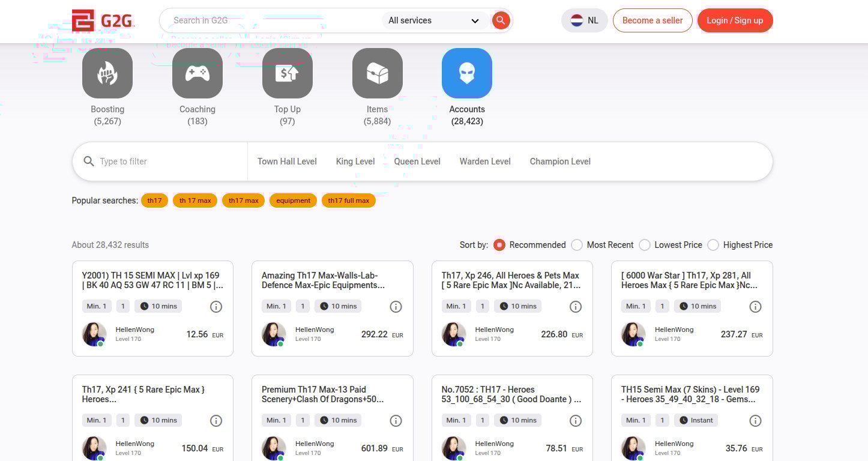
Task: Click info icon on 292.22 EUR listing
Action: (x=396, y=307)
